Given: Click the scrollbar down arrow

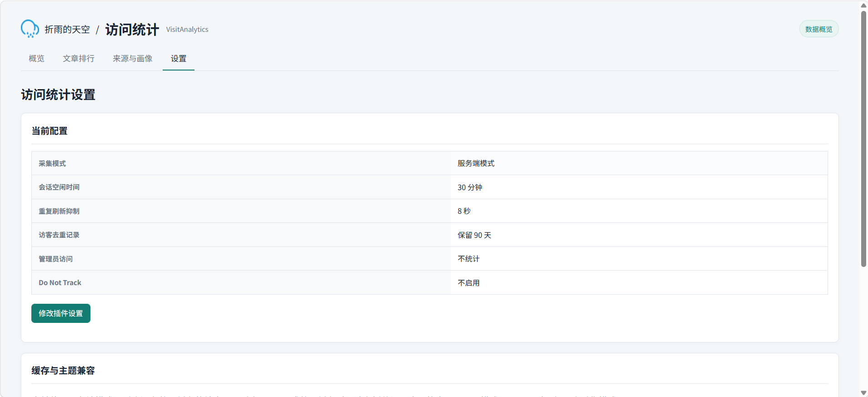Looking at the screenshot, I should point(863,392).
